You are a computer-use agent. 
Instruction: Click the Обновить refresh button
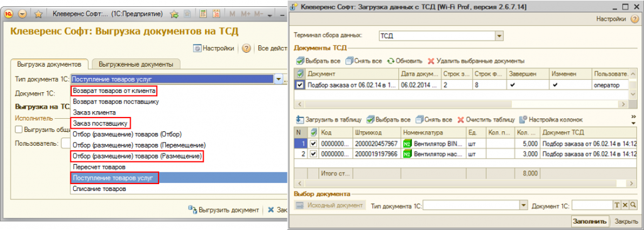pos(404,61)
